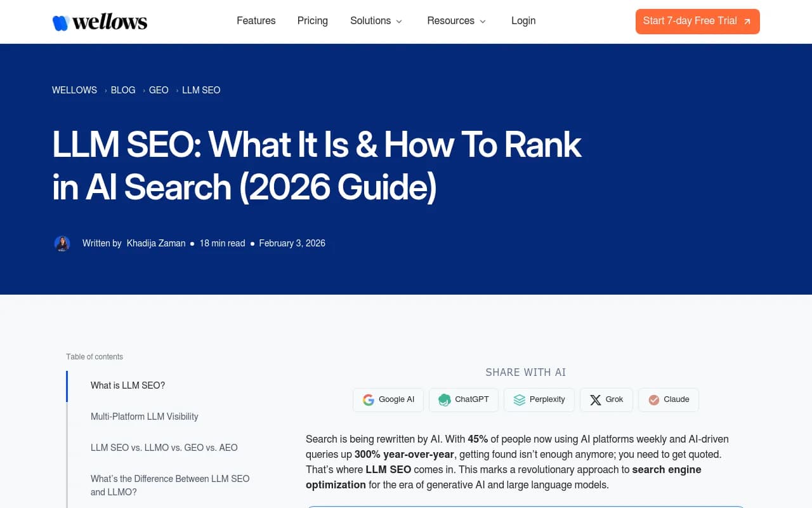The image size is (812, 508).
Task: Share the article with Google AI
Action: pyautogui.click(x=388, y=399)
